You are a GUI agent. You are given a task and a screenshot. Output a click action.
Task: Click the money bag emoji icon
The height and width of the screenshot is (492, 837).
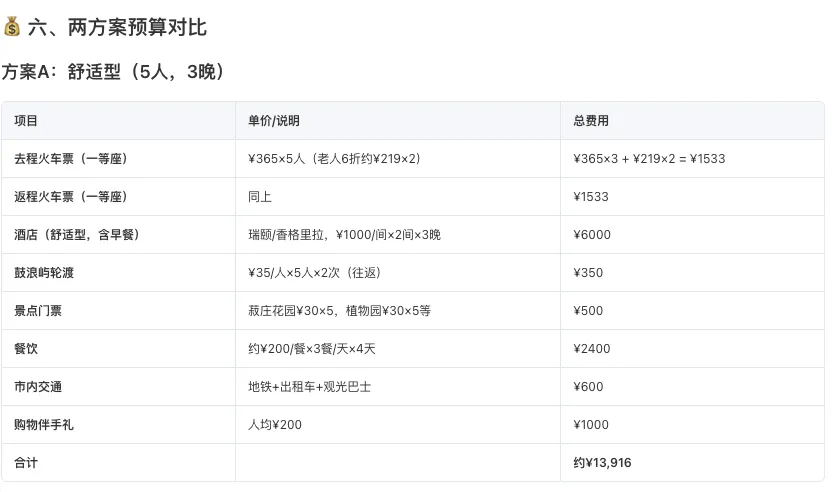coord(12,27)
